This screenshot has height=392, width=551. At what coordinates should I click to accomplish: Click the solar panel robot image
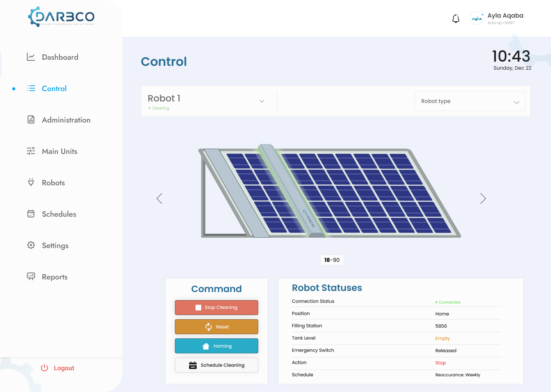[330, 191]
